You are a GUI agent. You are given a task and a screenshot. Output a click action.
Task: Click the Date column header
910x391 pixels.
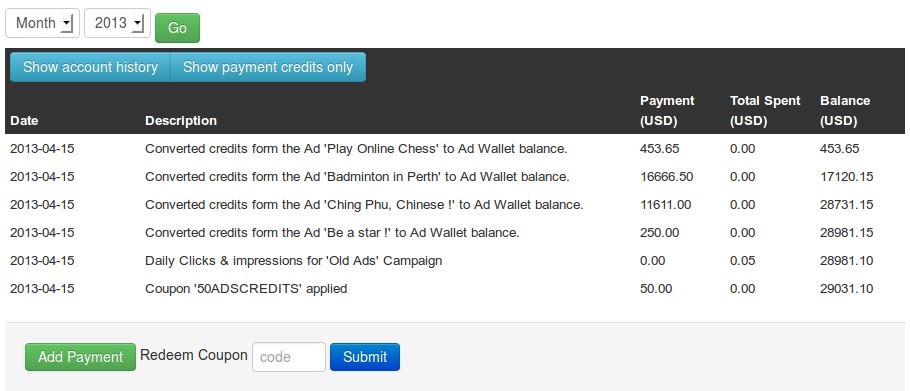[x=24, y=121]
